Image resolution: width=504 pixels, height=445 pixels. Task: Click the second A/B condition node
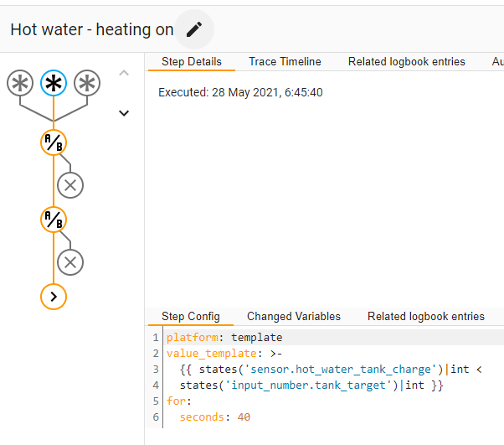click(x=54, y=220)
